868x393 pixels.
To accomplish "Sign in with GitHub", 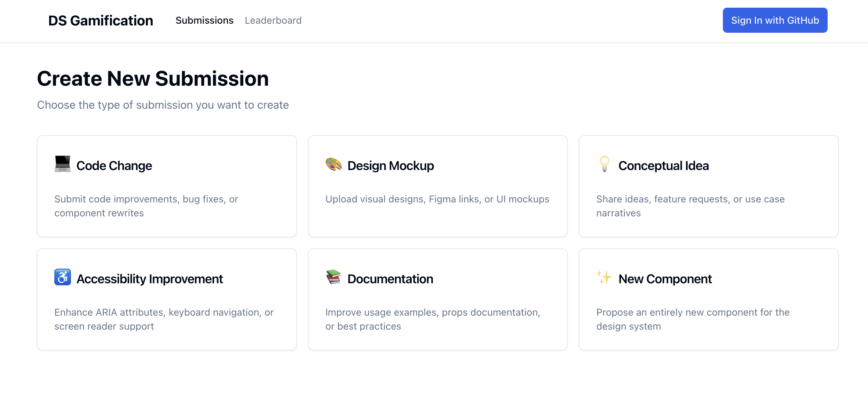I will [775, 20].
